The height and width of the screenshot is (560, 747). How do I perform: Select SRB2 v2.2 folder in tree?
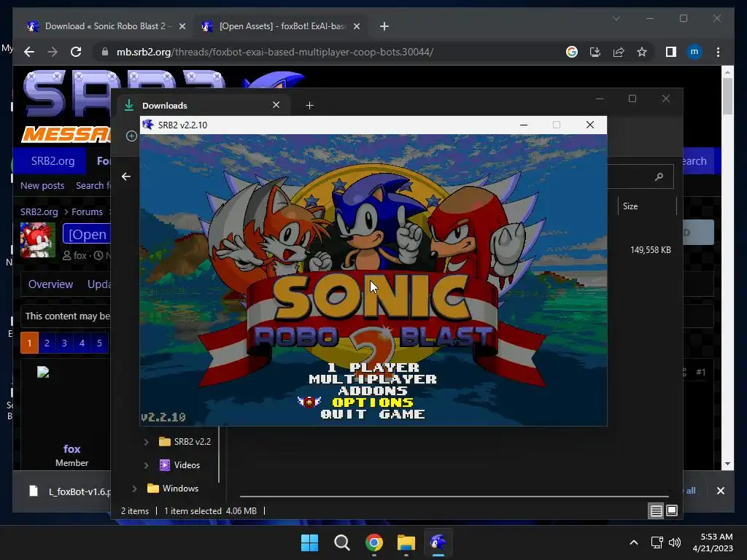(x=185, y=441)
